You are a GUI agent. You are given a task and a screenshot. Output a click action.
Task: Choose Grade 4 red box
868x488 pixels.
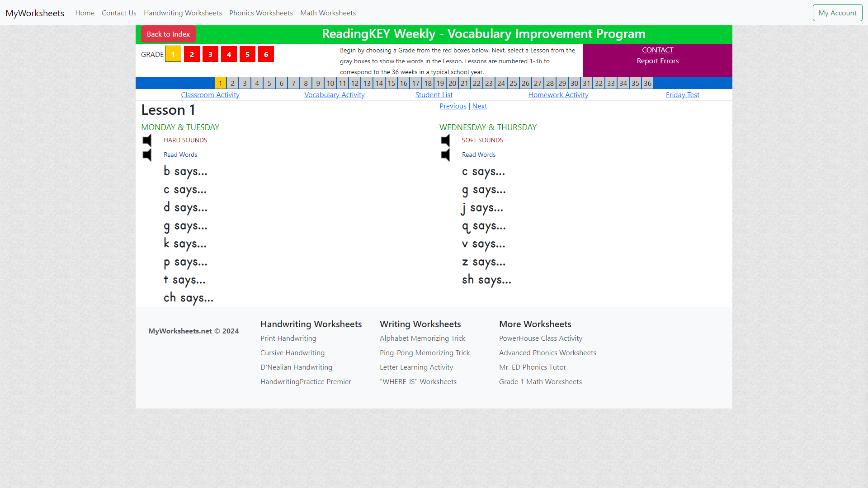click(229, 54)
